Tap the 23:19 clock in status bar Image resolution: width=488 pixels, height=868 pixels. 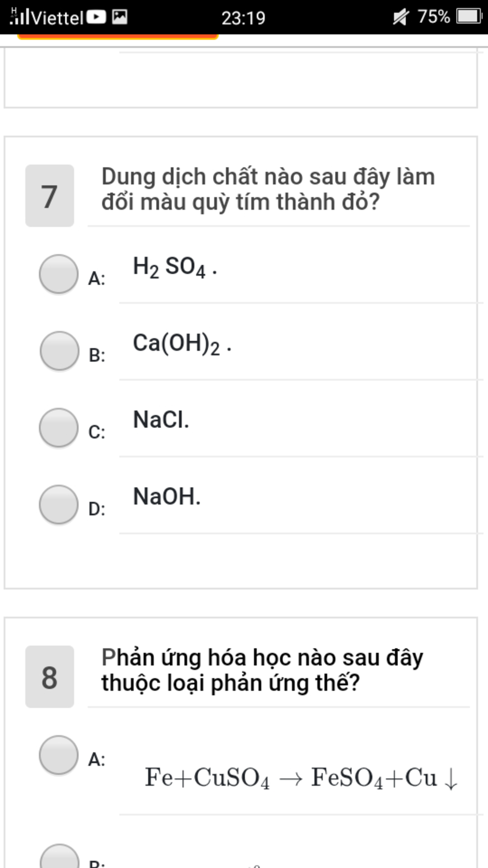click(243, 18)
